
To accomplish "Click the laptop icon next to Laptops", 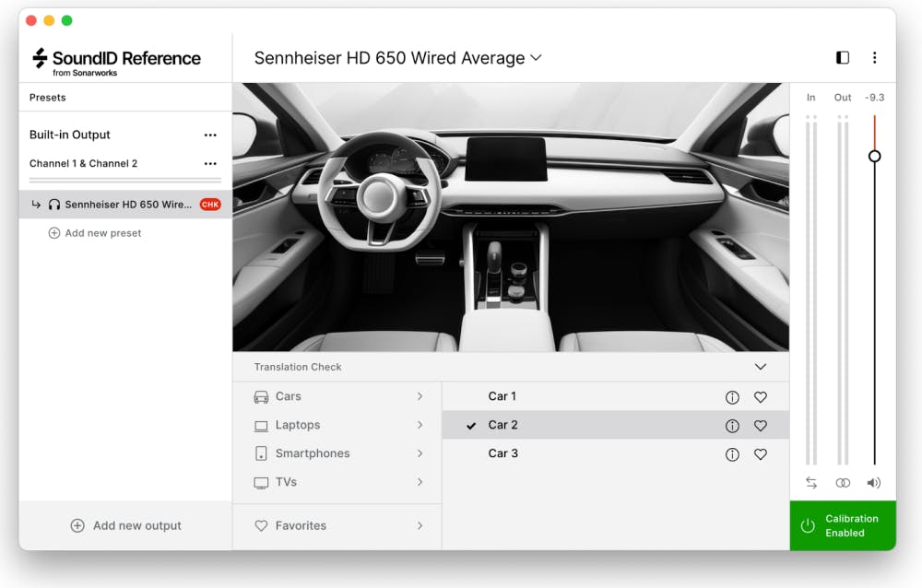I will pyautogui.click(x=261, y=426).
